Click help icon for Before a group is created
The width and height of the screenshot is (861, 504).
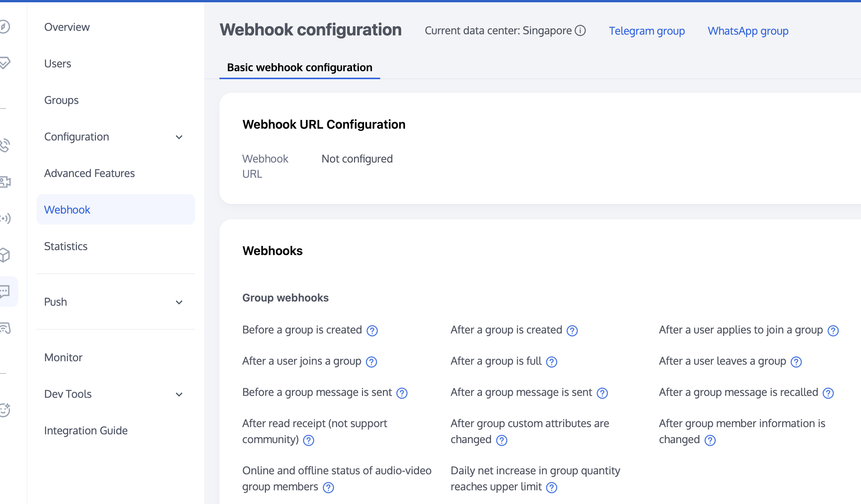[372, 331]
